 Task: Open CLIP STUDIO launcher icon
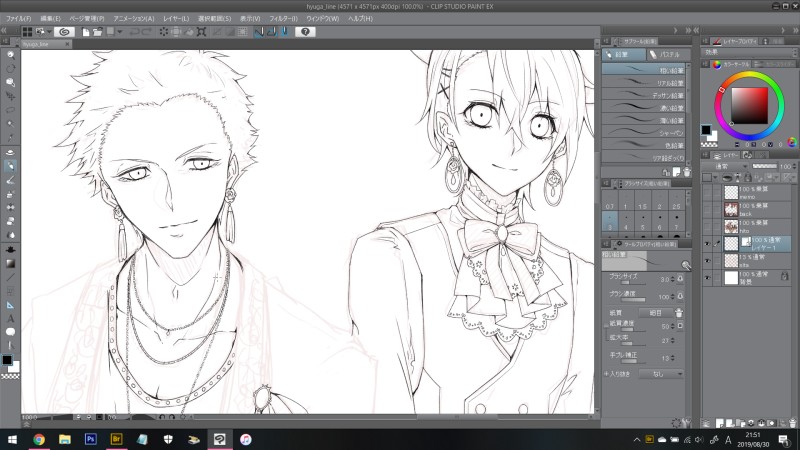point(64,32)
